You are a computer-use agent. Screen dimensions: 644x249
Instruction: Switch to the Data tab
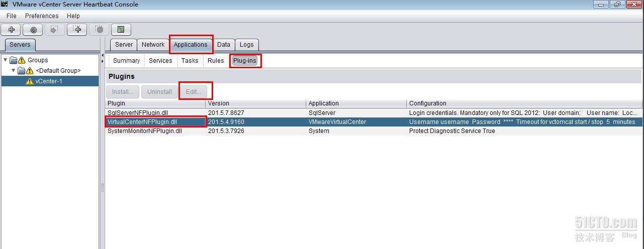click(x=224, y=45)
